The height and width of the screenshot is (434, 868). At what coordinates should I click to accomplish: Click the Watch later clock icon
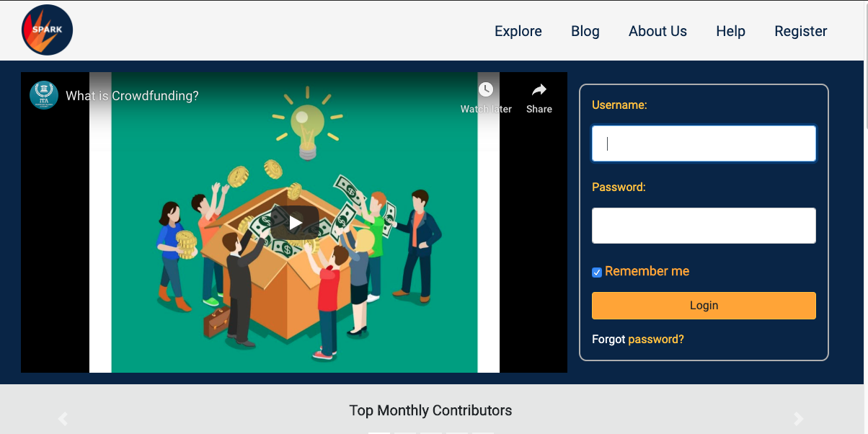tap(486, 90)
